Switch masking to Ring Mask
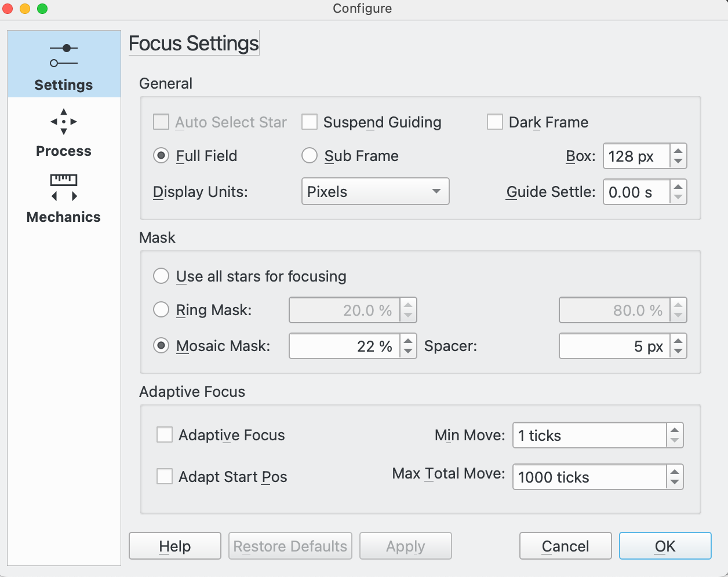 [x=161, y=309]
